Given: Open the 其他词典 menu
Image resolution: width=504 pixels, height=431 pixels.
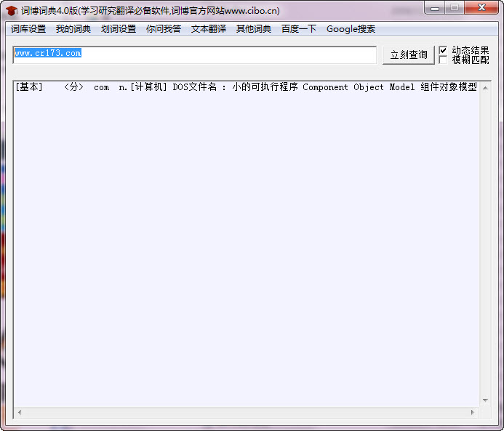Looking at the screenshot, I should [254, 29].
